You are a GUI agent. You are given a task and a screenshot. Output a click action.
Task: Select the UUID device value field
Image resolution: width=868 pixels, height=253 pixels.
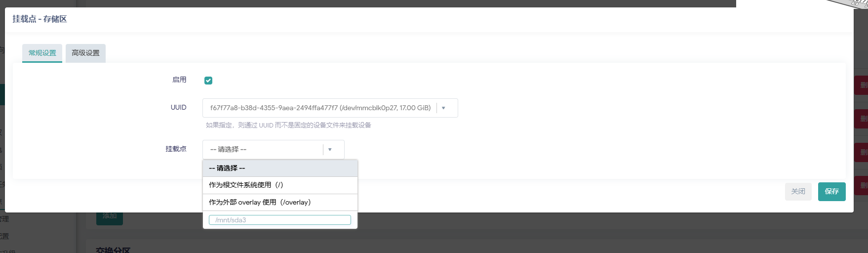point(330,108)
